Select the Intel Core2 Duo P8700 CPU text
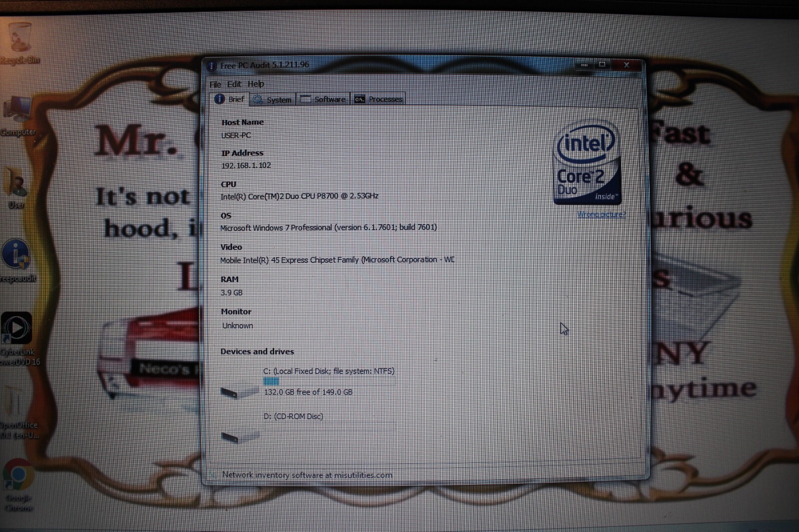The height and width of the screenshot is (532, 799). point(300,196)
